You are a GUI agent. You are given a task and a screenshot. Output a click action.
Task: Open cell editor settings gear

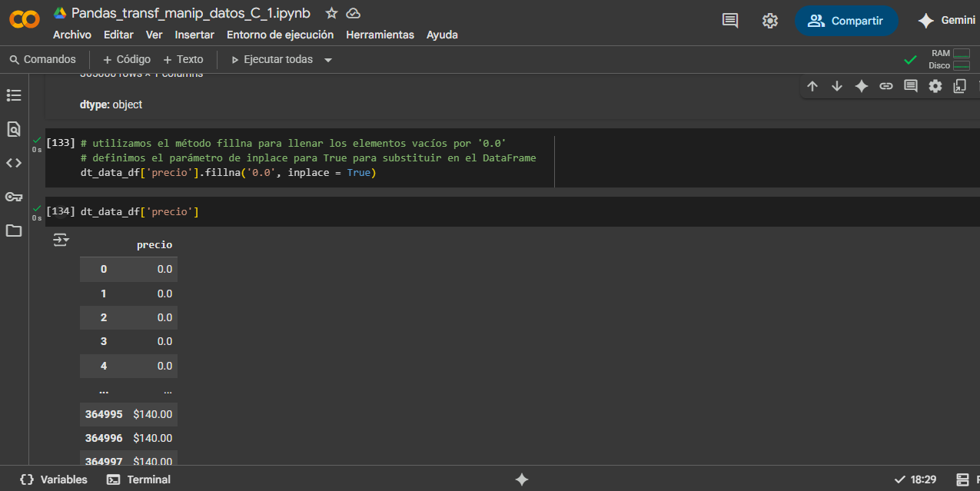935,86
